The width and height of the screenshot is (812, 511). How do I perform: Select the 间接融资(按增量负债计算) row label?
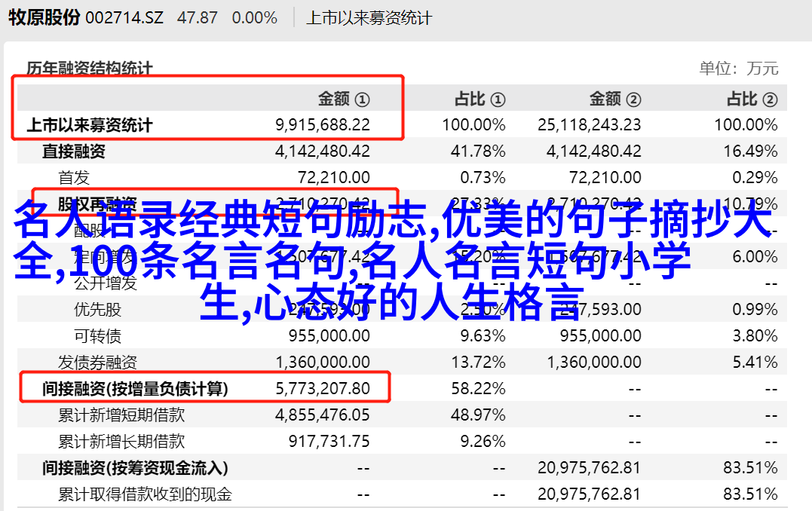pos(135,389)
